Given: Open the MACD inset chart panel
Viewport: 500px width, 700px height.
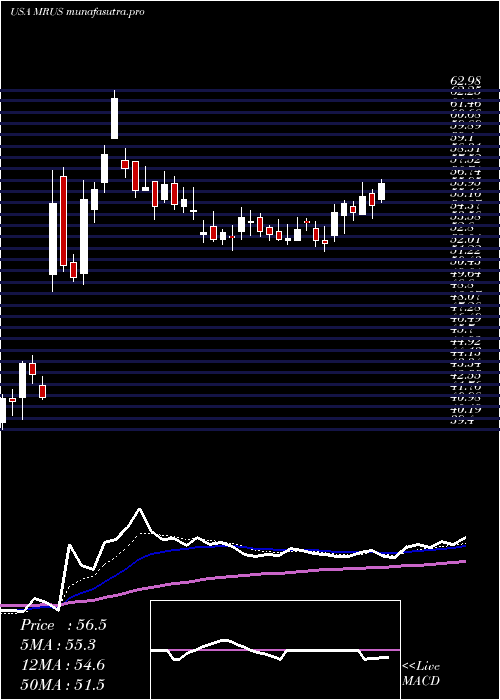Looking at the screenshot, I should pyautogui.click(x=275, y=650).
